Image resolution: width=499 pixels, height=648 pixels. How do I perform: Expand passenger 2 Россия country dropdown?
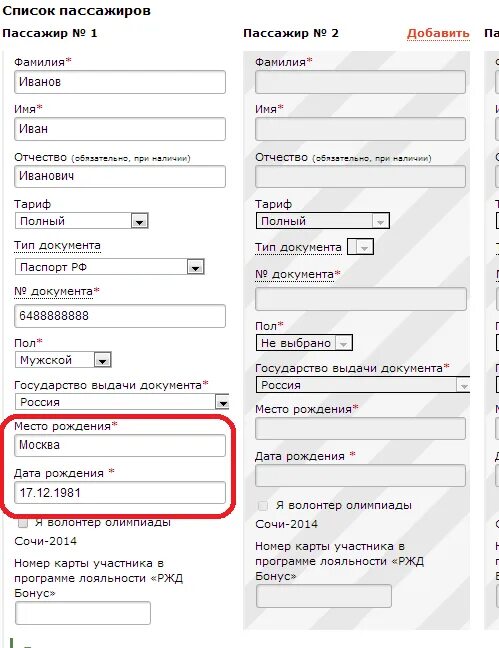tap(363, 385)
